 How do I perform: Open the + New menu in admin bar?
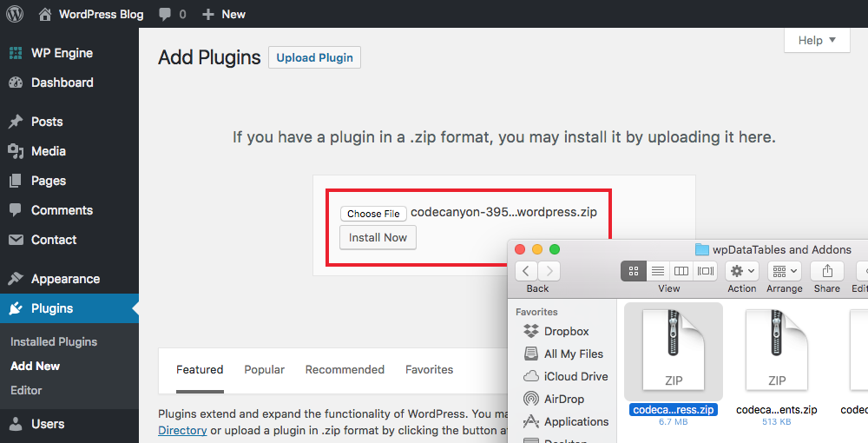(224, 14)
